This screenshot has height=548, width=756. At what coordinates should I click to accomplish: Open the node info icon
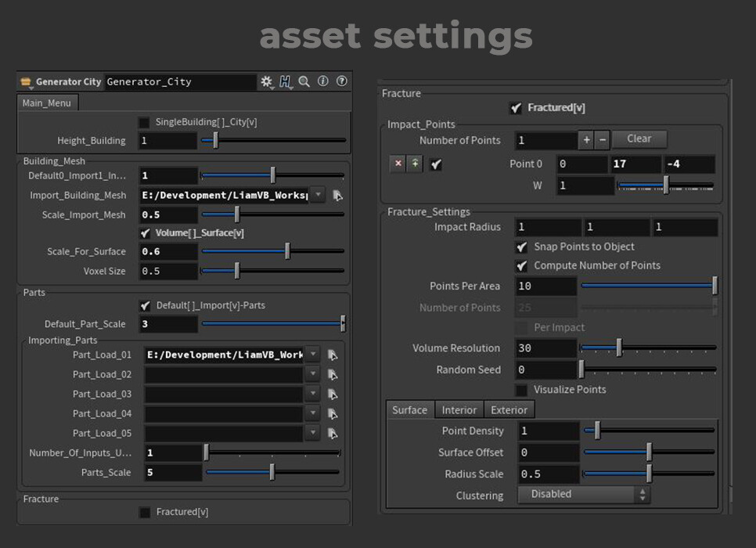click(322, 81)
